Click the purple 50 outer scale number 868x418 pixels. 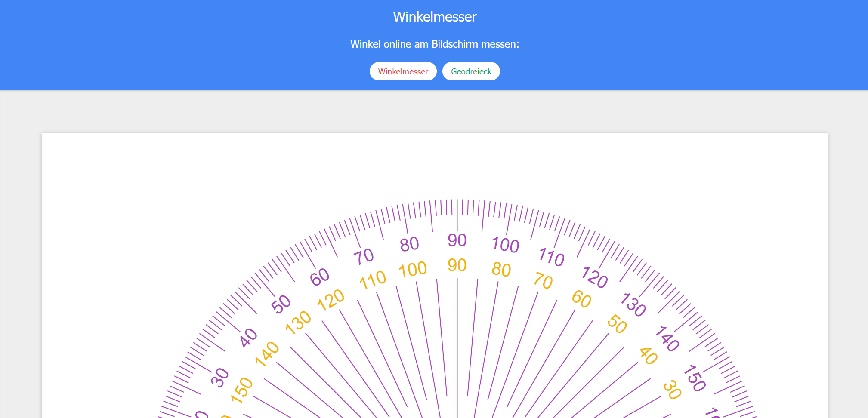point(281,304)
